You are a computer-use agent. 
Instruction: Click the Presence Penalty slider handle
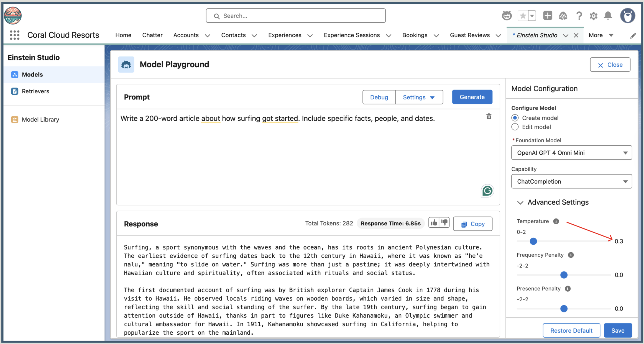click(564, 309)
